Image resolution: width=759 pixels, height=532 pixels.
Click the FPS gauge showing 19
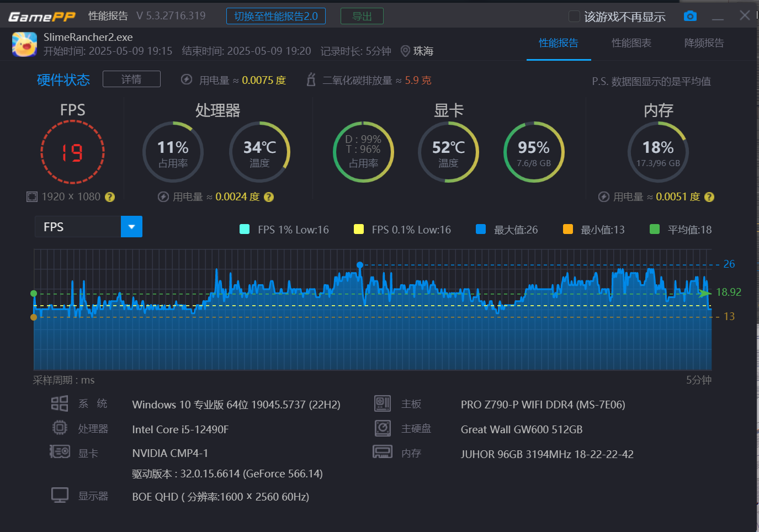(72, 152)
